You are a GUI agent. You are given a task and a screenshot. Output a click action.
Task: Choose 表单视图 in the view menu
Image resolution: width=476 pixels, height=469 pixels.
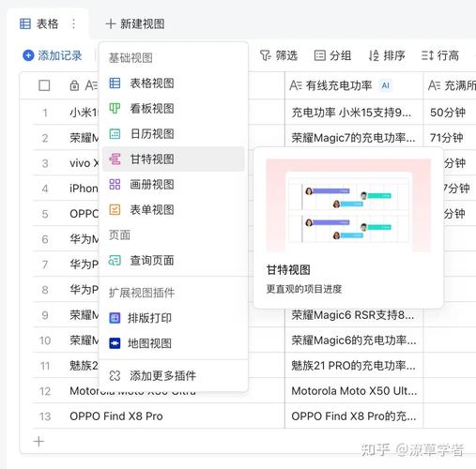point(174,210)
